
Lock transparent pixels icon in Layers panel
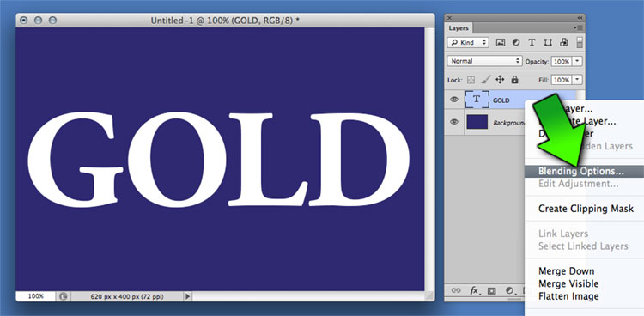click(x=471, y=80)
